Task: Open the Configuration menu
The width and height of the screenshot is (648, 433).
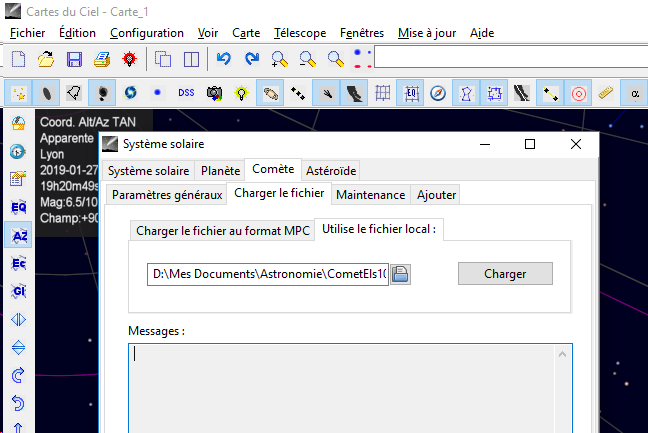Action: click(146, 32)
